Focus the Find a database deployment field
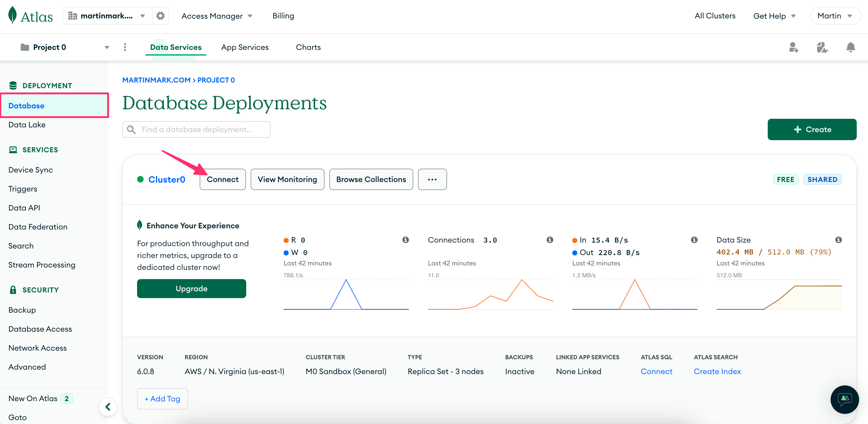 (x=196, y=129)
